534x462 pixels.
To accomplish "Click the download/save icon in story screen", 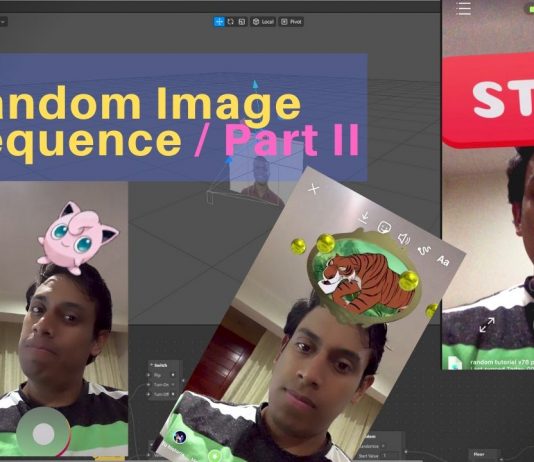I will 364,217.
